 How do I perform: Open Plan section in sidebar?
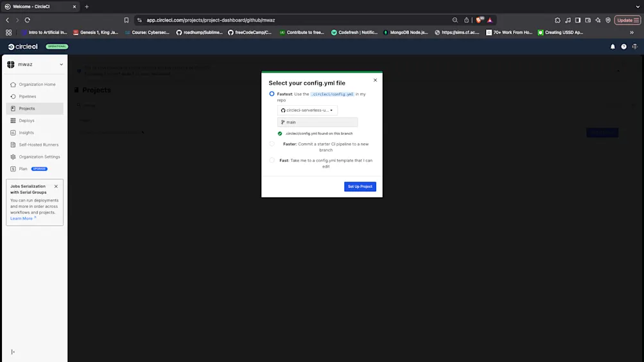(x=35, y=169)
